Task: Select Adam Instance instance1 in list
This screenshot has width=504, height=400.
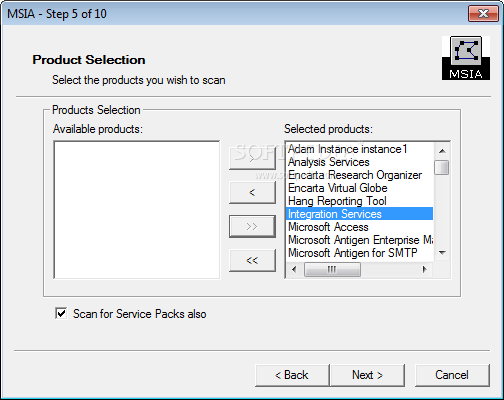Action: click(x=348, y=149)
